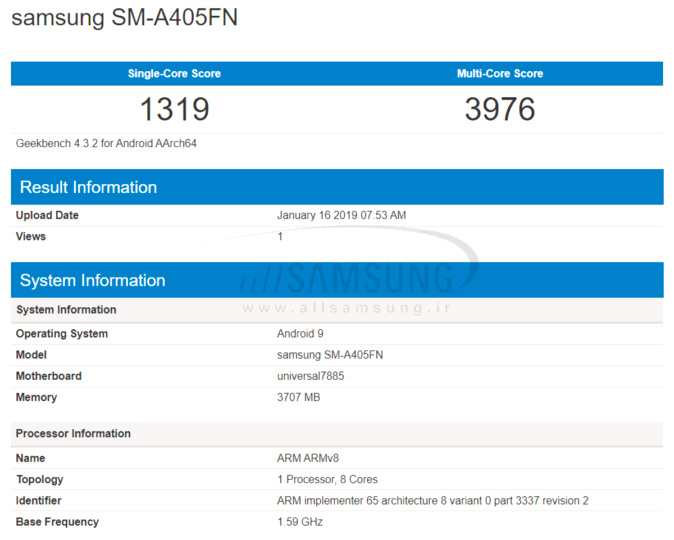Click the Views count value 1

click(280, 236)
